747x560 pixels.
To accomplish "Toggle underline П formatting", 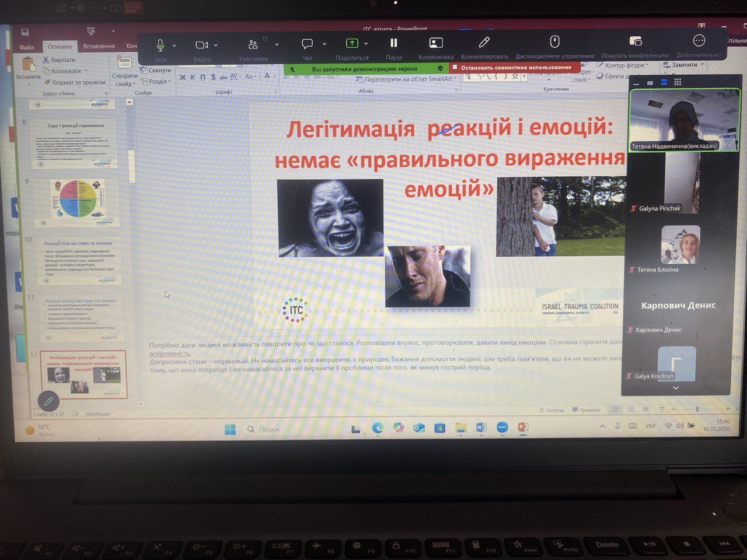I will pyautogui.click(x=203, y=78).
